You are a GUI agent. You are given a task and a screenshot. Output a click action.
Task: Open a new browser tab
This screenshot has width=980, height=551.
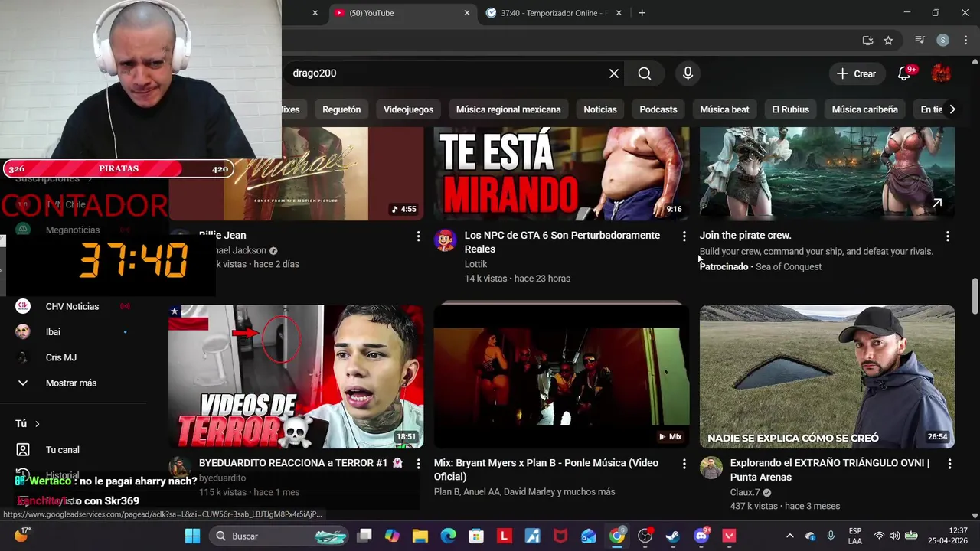point(642,13)
